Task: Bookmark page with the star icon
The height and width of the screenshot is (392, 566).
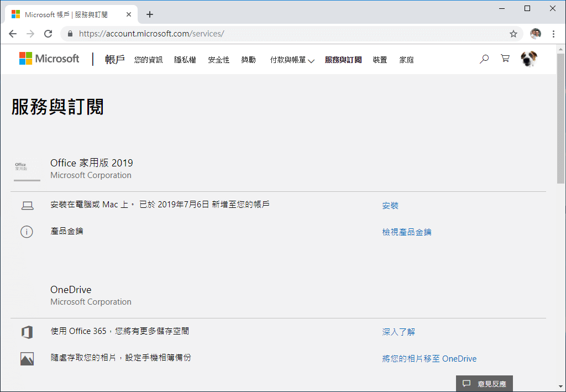Action: click(513, 34)
